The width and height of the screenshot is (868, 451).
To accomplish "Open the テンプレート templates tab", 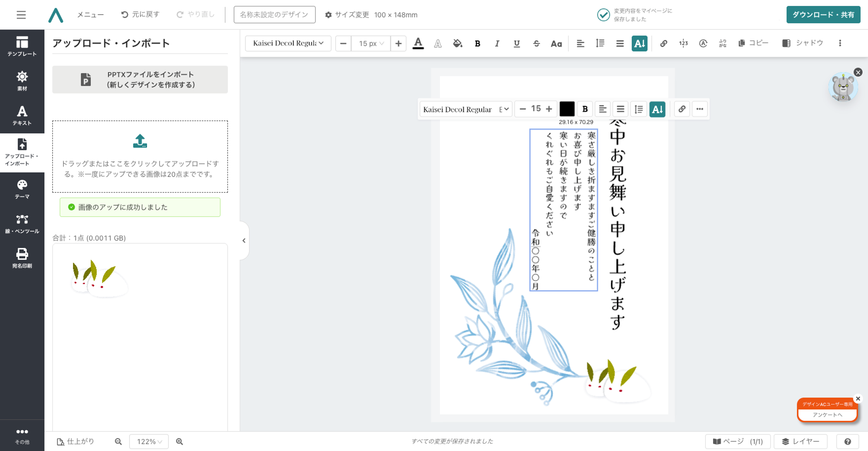I will click(22, 46).
